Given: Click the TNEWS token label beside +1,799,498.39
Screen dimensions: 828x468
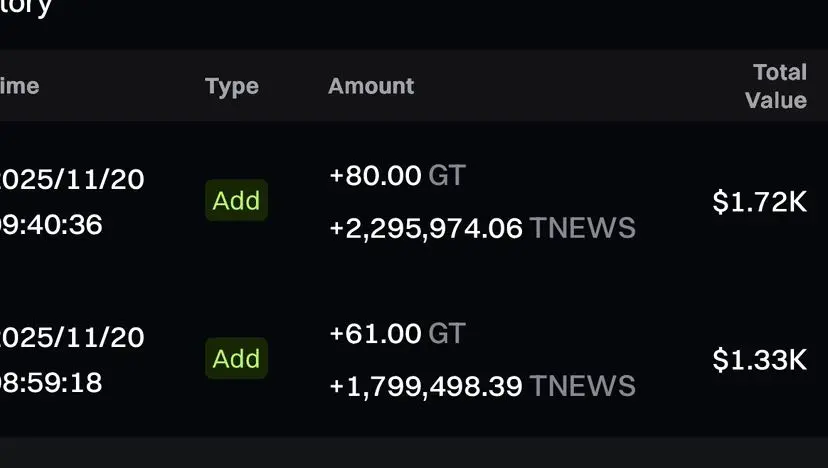Looking at the screenshot, I should coord(582,386).
